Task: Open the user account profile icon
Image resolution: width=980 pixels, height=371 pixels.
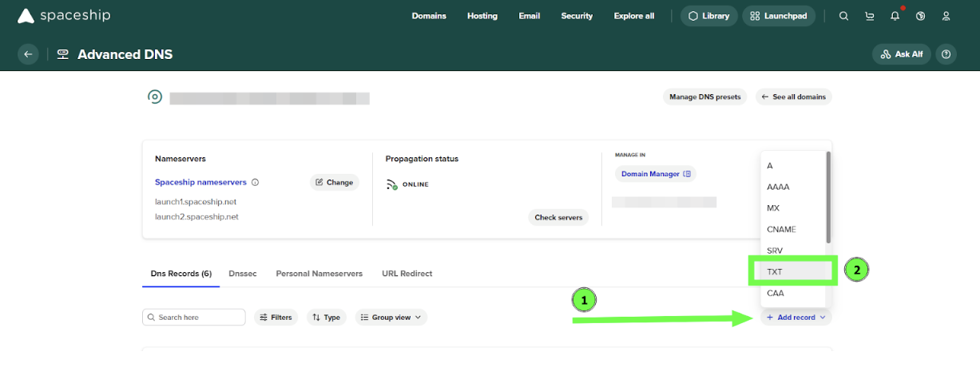Action: click(946, 16)
